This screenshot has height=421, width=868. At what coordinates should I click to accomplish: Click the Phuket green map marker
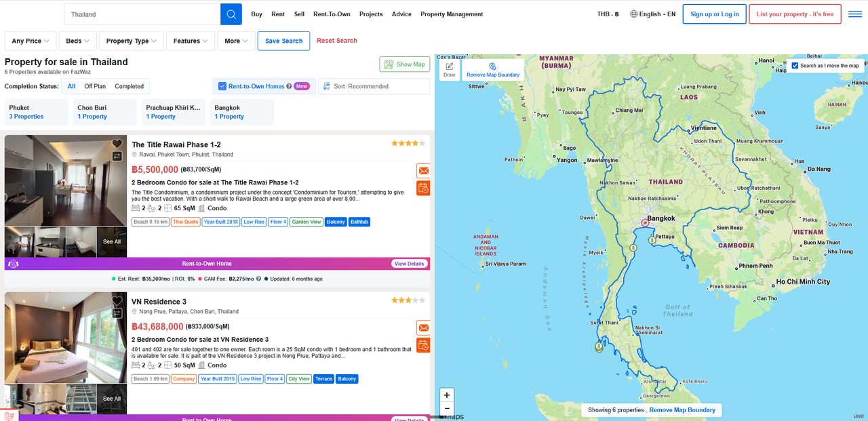[599, 347]
